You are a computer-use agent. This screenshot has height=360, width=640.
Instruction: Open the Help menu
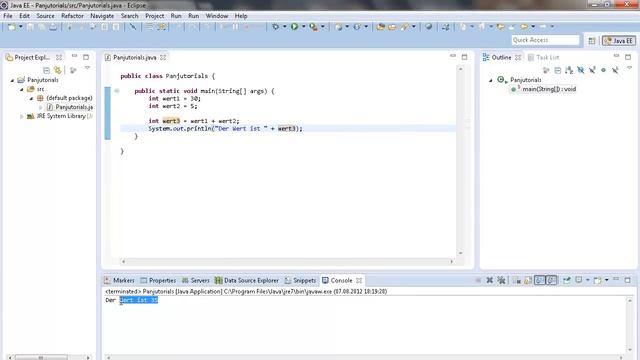pyautogui.click(x=241, y=16)
